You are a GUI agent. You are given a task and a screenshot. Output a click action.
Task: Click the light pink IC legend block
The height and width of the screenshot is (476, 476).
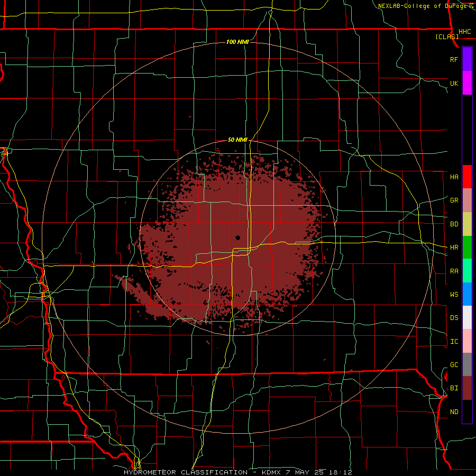[x=467, y=341]
